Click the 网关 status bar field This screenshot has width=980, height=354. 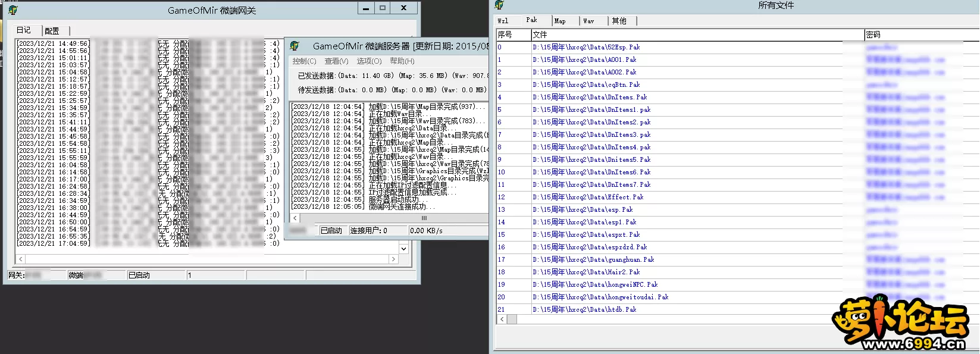[36, 275]
